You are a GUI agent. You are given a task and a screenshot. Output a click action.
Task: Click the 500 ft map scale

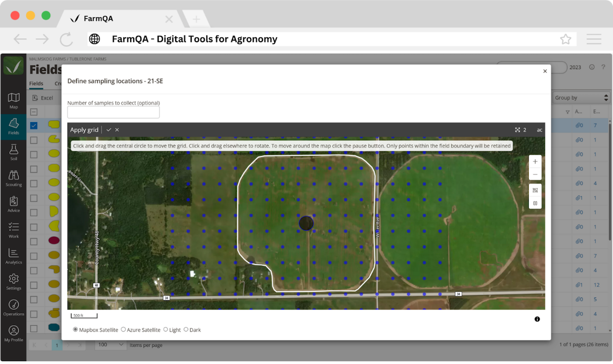point(84,315)
